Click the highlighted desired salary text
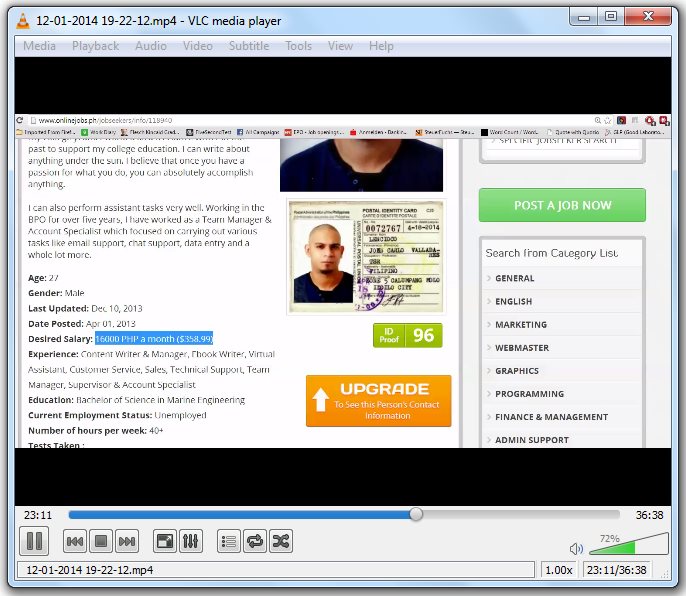686x596 pixels. pyautogui.click(x=154, y=339)
